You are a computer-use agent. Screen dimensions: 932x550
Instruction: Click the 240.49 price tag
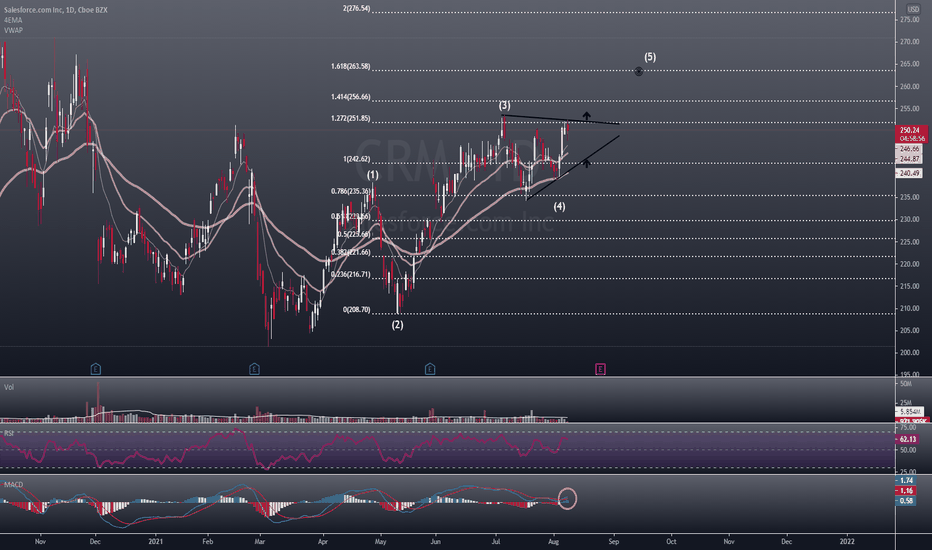click(x=910, y=173)
